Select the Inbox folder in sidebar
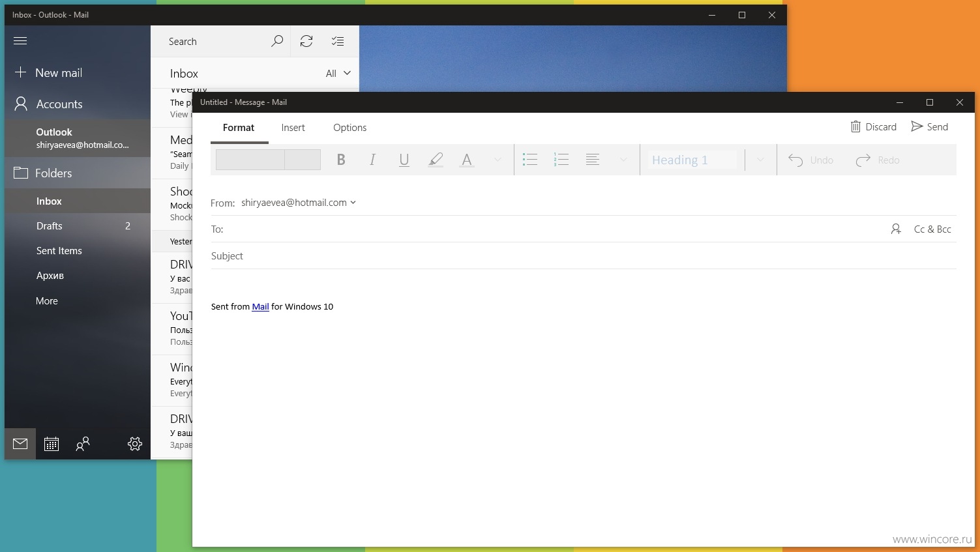 point(78,201)
